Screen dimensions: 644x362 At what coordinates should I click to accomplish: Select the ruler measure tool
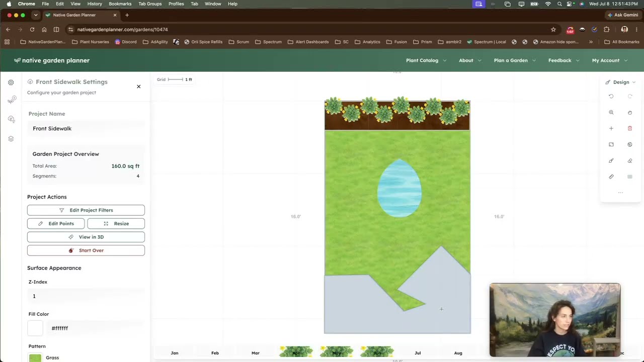[611, 177]
